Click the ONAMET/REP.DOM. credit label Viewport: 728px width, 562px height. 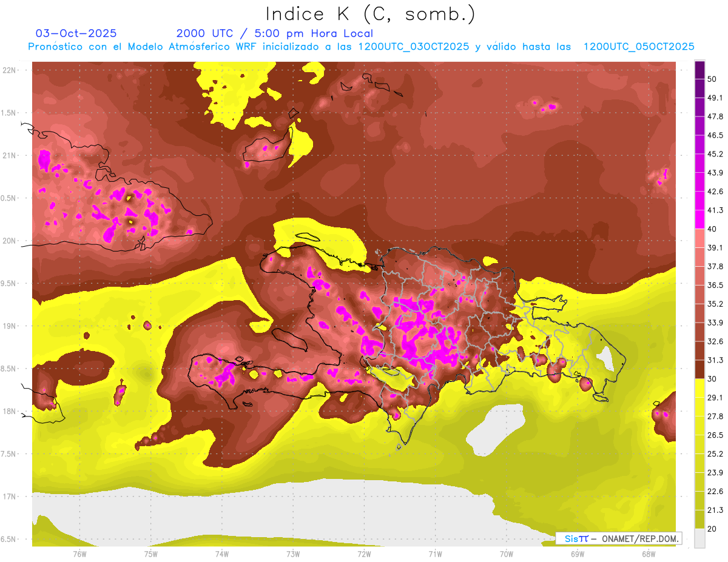tap(619, 538)
